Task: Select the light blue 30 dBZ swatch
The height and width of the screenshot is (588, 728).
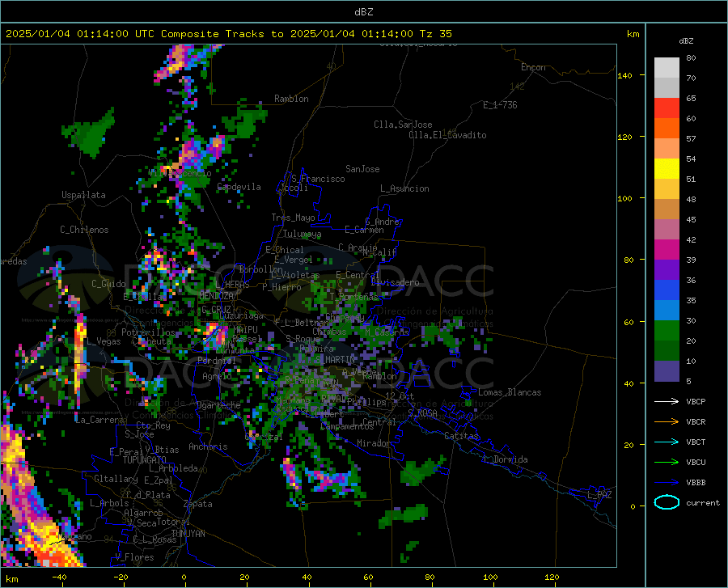Action: (667, 311)
